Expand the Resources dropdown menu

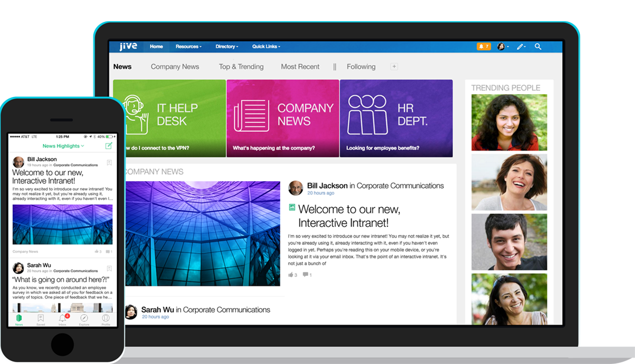pyautogui.click(x=188, y=46)
